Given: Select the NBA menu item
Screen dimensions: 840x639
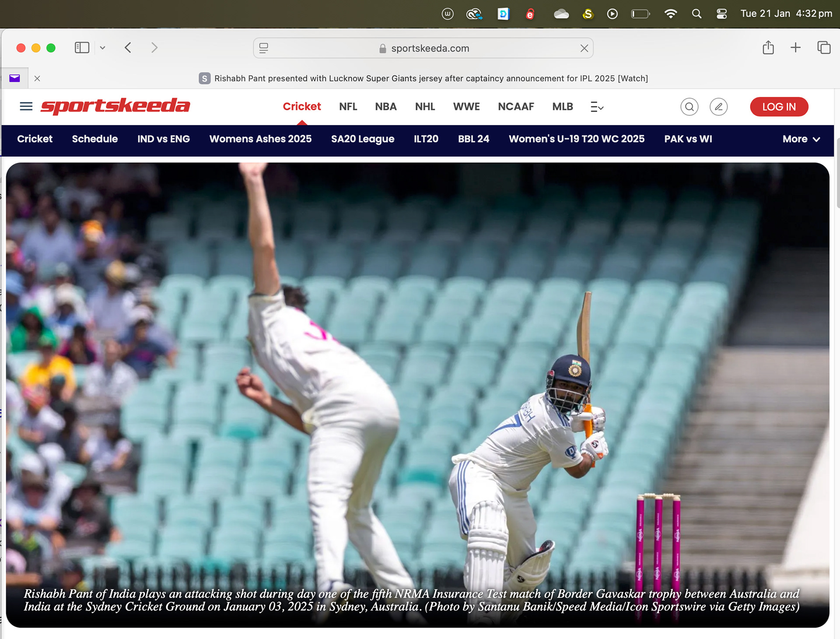Looking at the screenshot, I should pos(385,107).
